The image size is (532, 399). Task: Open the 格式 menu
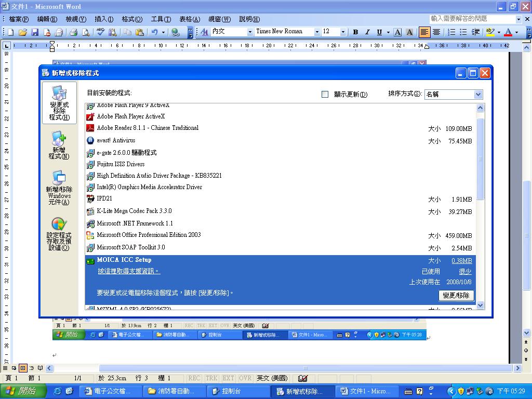point(132,19)
